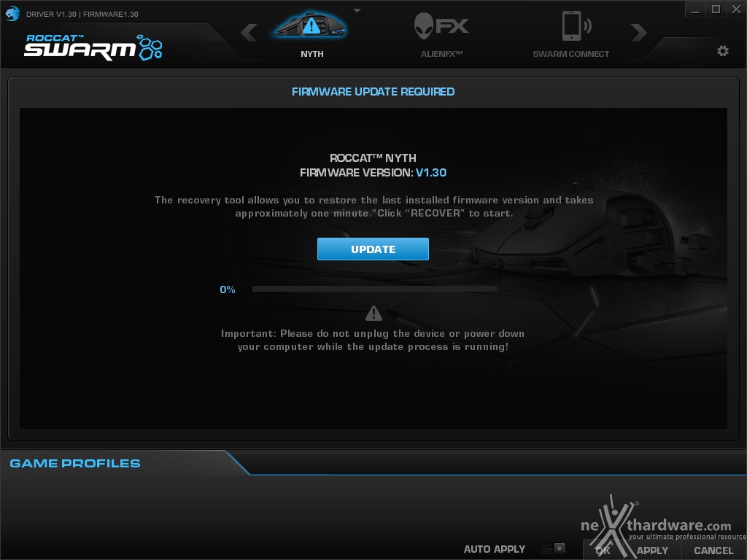Image resolution: width=747 pixels, height=560 pixels.
Task: Click the APPLY button
Action: (x=652, y=550)
